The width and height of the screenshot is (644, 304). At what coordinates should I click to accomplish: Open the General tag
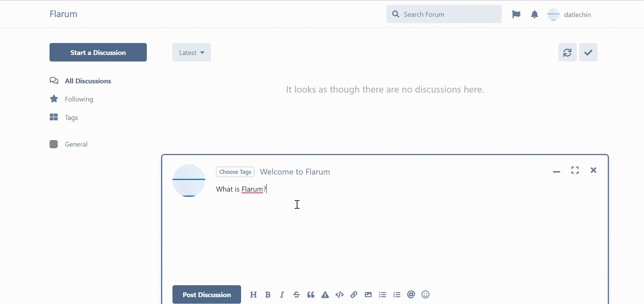(76, 144)
